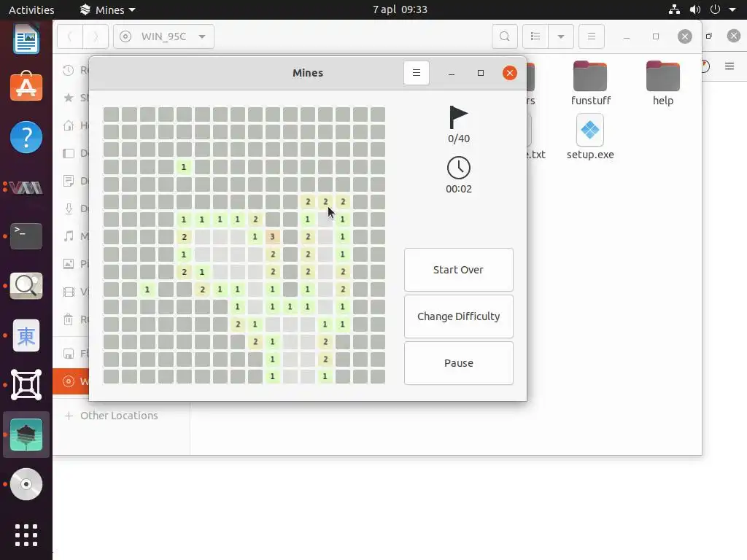Go forward in the Files window
This screenshot has height=560, width=747.
96,36
